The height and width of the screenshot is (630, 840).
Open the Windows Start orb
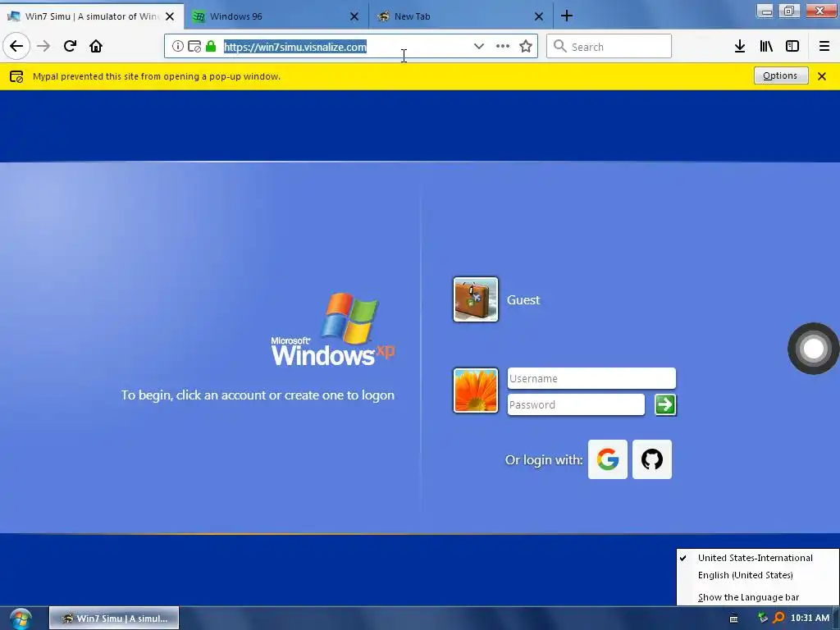click(21, 619)
